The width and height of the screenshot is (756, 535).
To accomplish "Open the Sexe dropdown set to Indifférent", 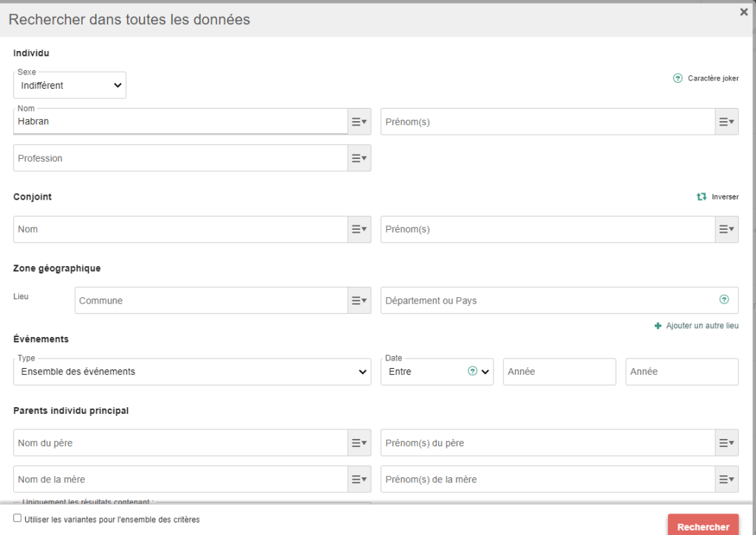I will pyautogui.click(x=70, y=86).
